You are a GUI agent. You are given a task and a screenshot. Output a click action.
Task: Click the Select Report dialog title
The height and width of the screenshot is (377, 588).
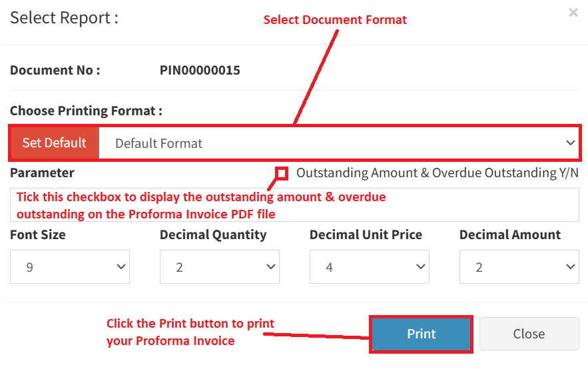[x=64, y=17]
